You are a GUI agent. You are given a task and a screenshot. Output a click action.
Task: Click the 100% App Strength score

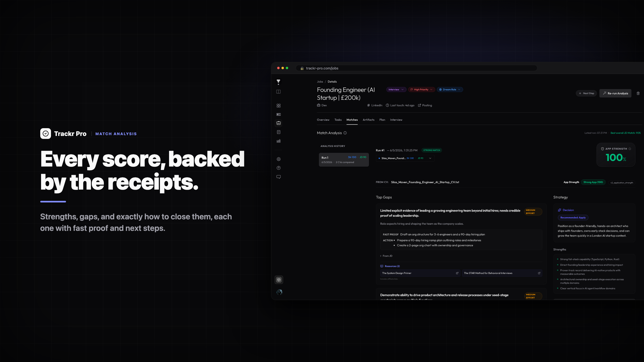point(616,158)
